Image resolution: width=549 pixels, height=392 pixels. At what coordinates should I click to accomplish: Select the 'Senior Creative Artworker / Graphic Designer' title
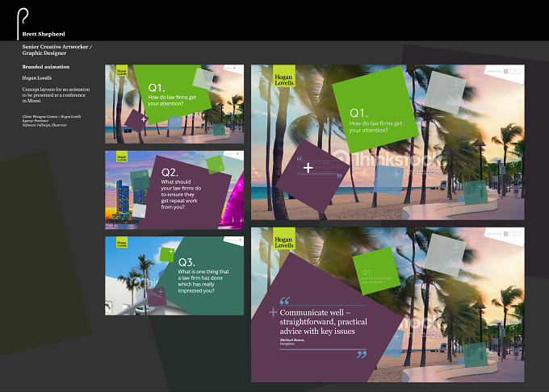(x=57, y=50)
